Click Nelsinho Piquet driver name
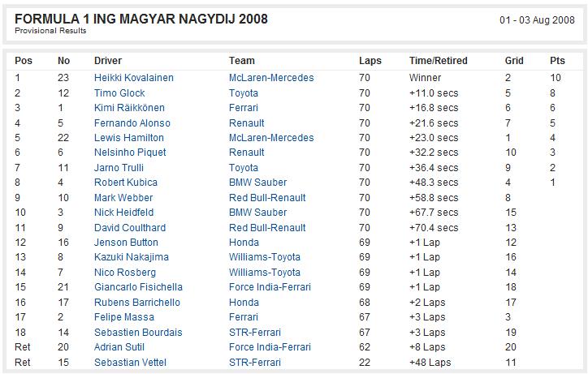The height and width of the screenshot is (374, 588). (x=130, y=153)
